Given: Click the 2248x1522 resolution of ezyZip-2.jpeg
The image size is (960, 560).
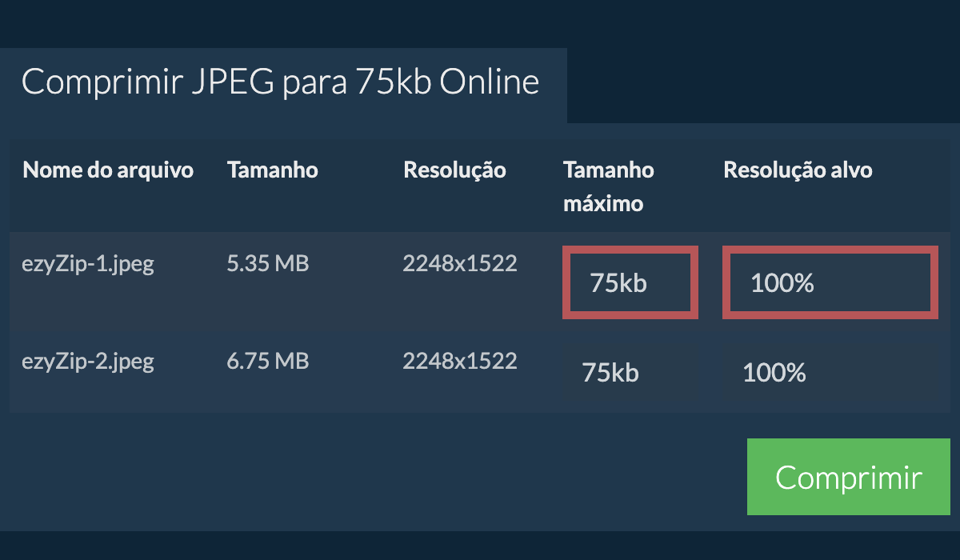Looking at the screenshot, I should tap(459, 362).
